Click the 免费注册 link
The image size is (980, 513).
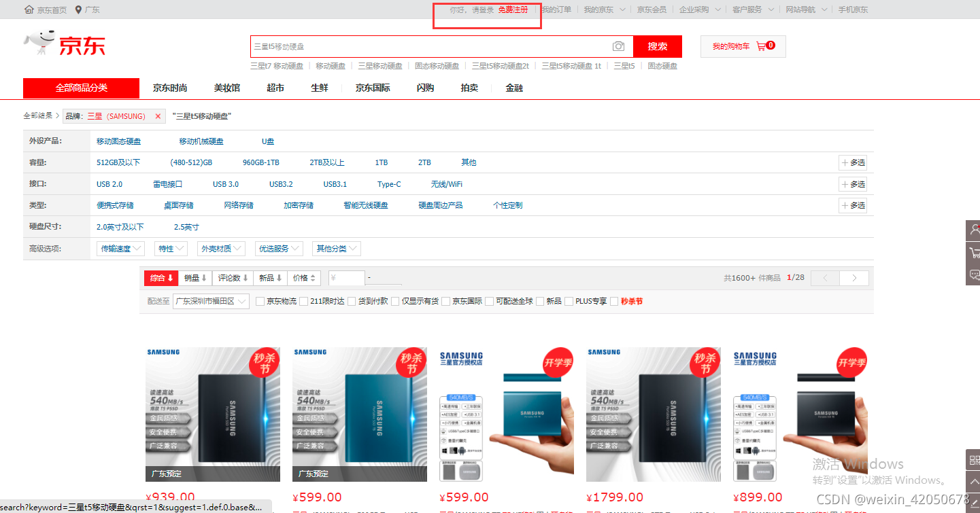[513, 10]
